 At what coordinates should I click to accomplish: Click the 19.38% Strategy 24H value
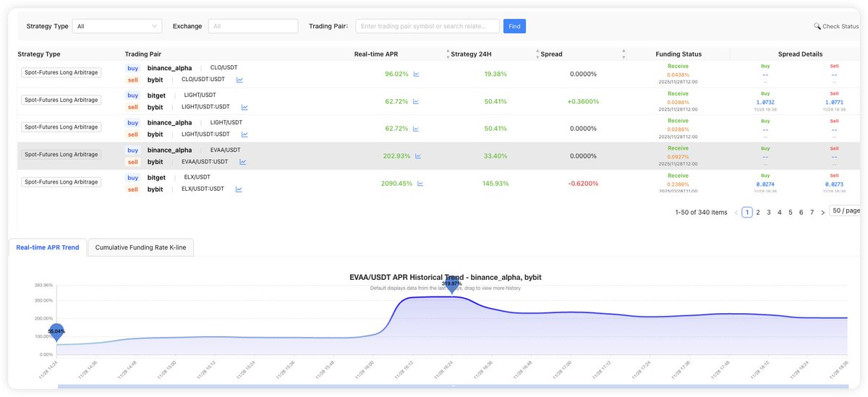tap(495, 74)
